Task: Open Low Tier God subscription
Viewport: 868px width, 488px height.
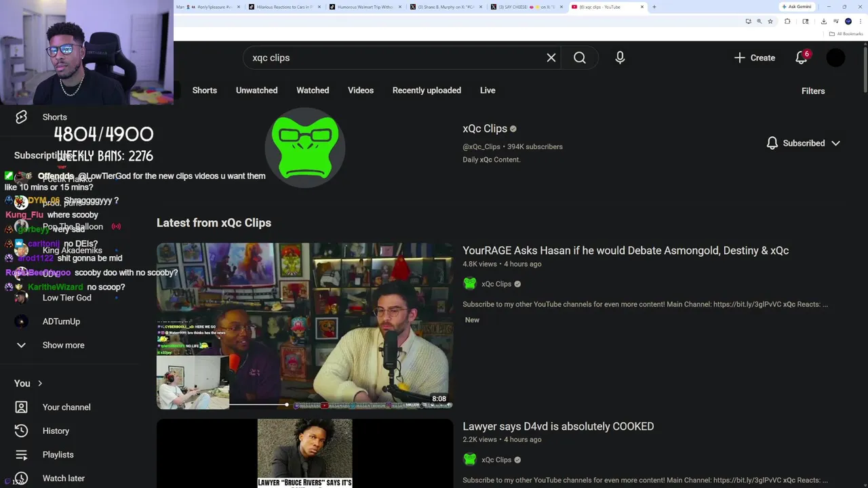Action: [x=66, y=298]
